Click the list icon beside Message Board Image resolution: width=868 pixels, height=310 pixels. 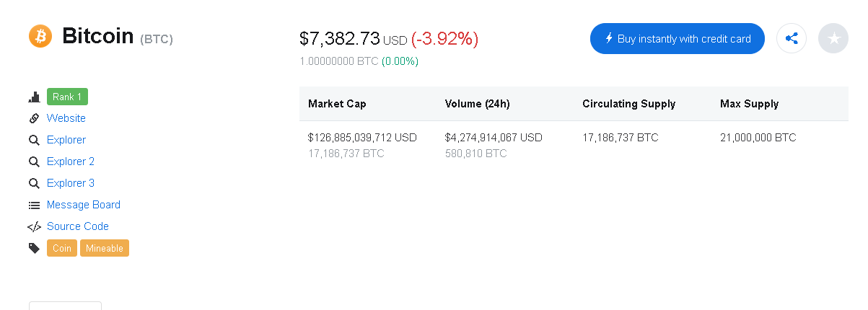[x=34, y=205]
